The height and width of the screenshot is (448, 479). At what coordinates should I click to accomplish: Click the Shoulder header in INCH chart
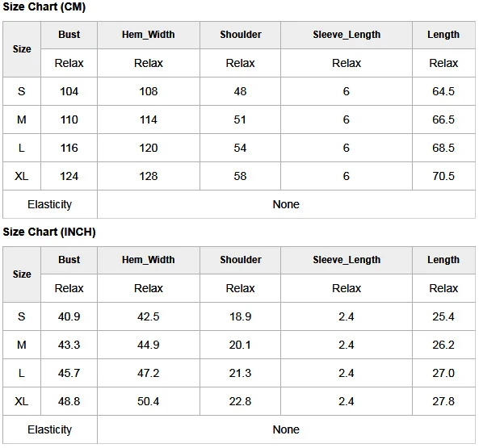coord(241,260)
